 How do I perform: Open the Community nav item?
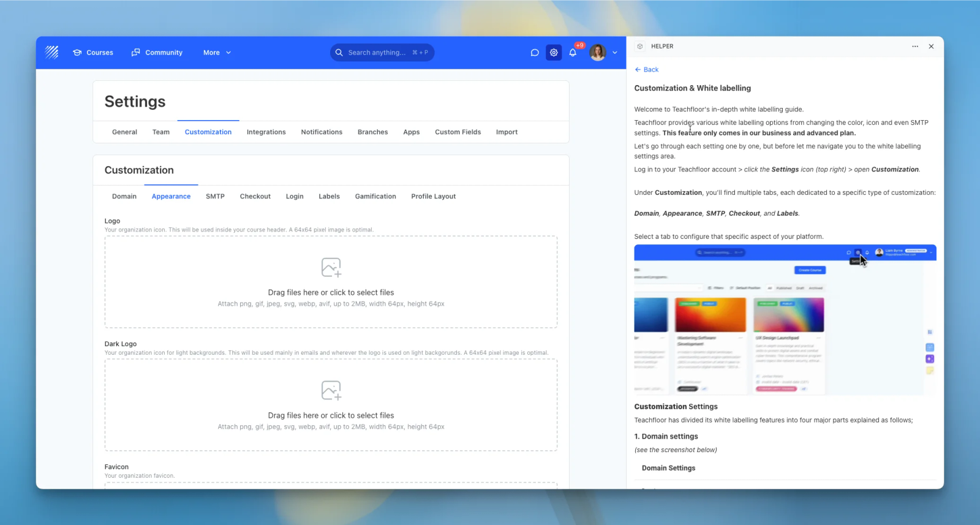click(x=157, y=53)
